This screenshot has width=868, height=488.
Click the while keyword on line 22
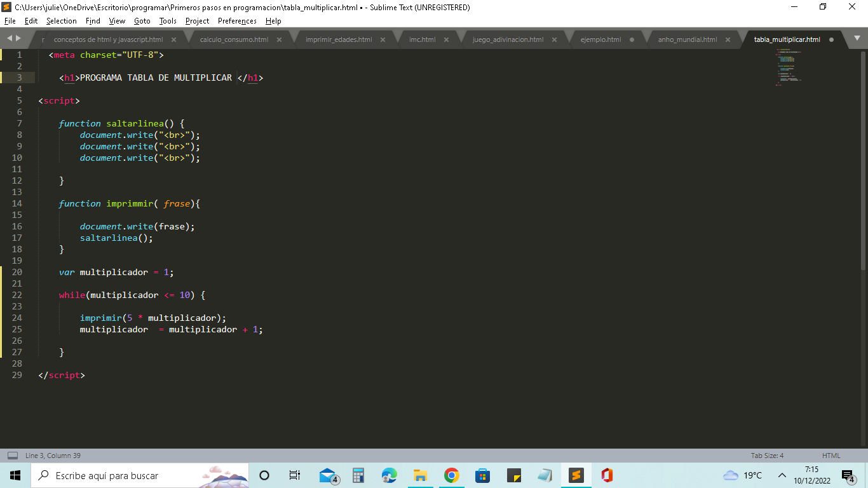(x=72, y=295)
